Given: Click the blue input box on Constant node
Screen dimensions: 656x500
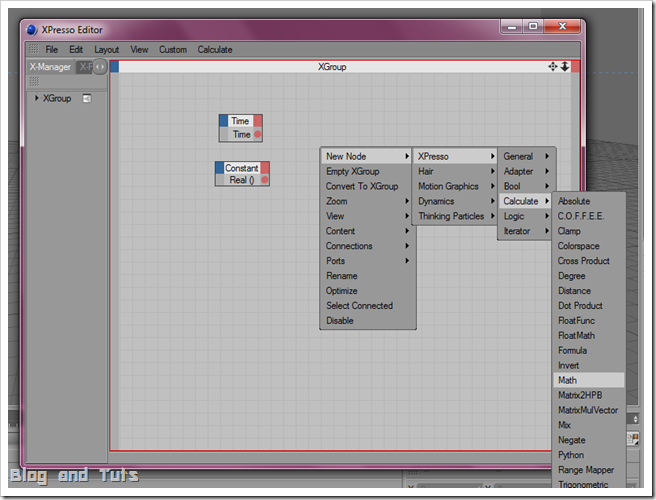Looking at the screenshot, I should tap(220, 168).
